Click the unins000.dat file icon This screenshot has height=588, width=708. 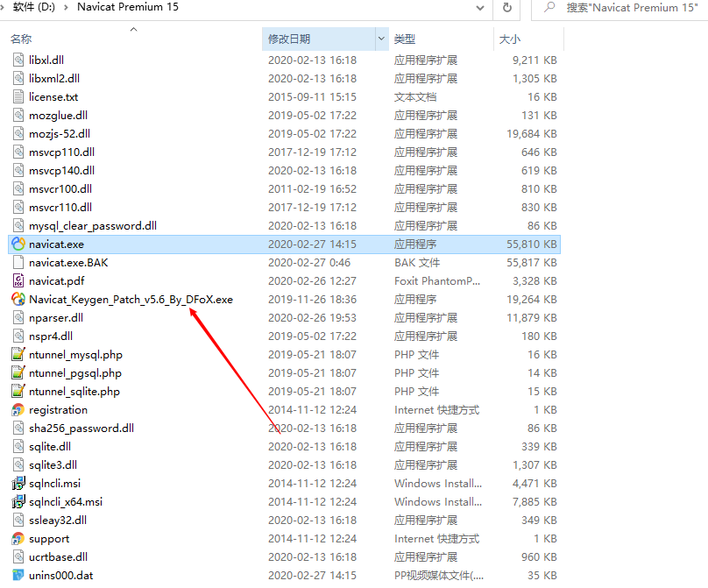pyautogui.click(x=18, y=576)
